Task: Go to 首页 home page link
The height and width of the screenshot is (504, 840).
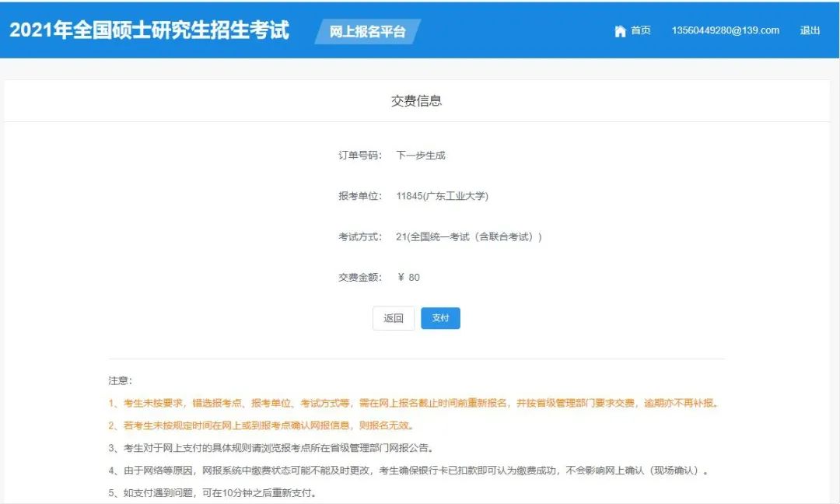Action: 640,30
